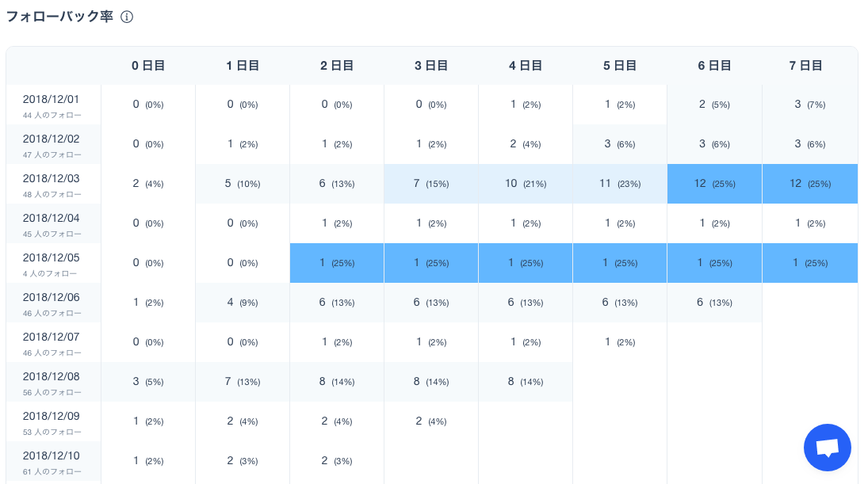Click the 2018/12/08 row date label
Image resolution: width=868 pixels, height=484 pixels.
pyautogui.click(x=51, y=376)
